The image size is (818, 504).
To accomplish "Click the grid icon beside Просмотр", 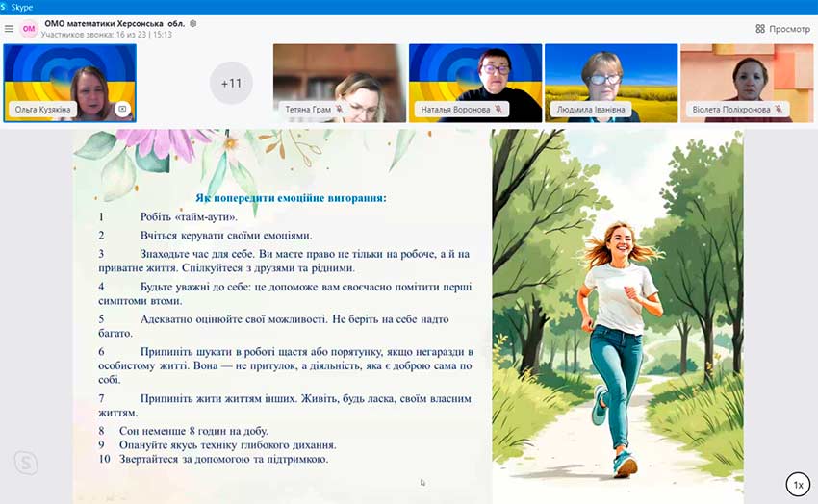I will [x=760, y=29].
